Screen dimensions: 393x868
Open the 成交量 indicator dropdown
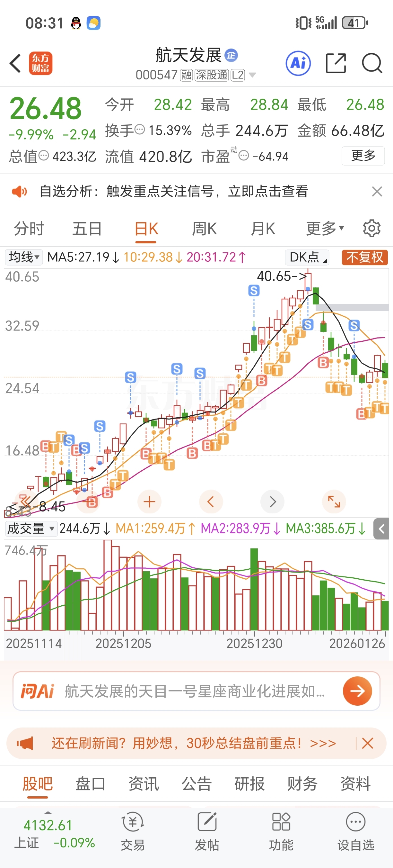pyautogui.click(x=31, y=529)
